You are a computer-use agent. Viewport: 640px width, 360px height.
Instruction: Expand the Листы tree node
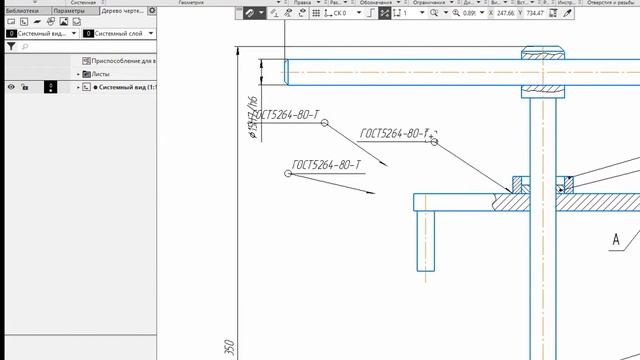tap(78, 74)
